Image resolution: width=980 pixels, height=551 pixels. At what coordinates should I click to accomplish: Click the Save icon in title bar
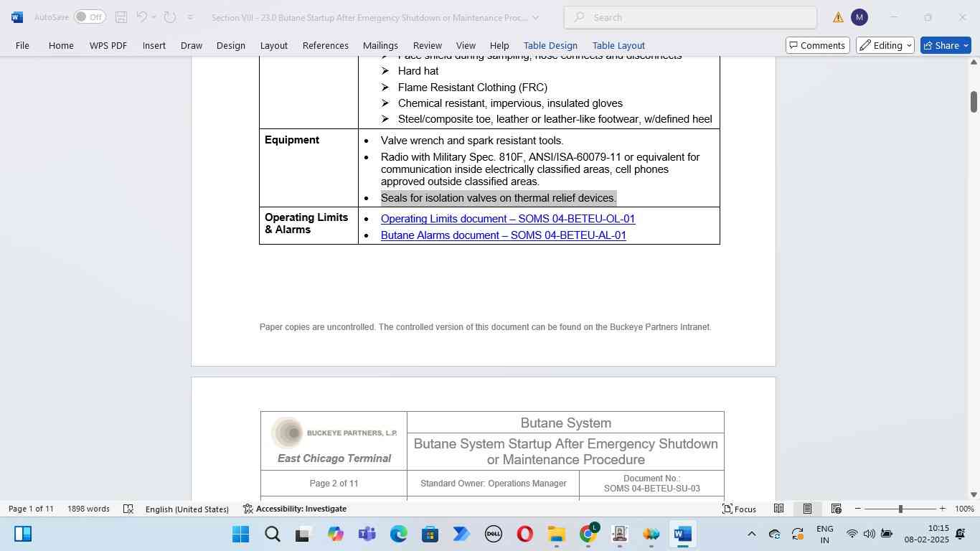(121, 17)
